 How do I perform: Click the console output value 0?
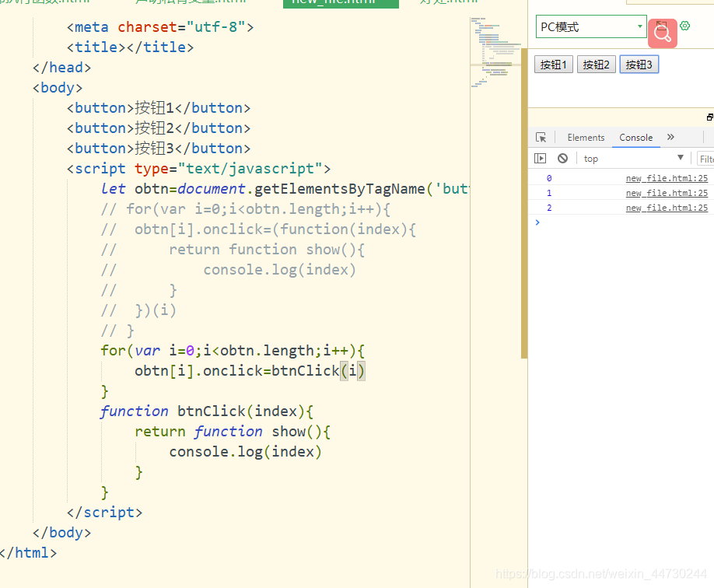[549, 178]
